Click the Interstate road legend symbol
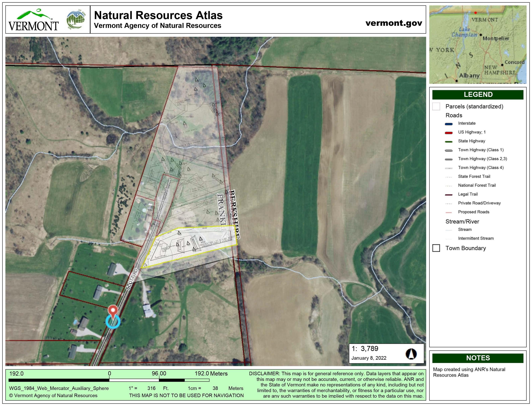The height and width of the screenshot is (406, 532). [x=449, y=124]
